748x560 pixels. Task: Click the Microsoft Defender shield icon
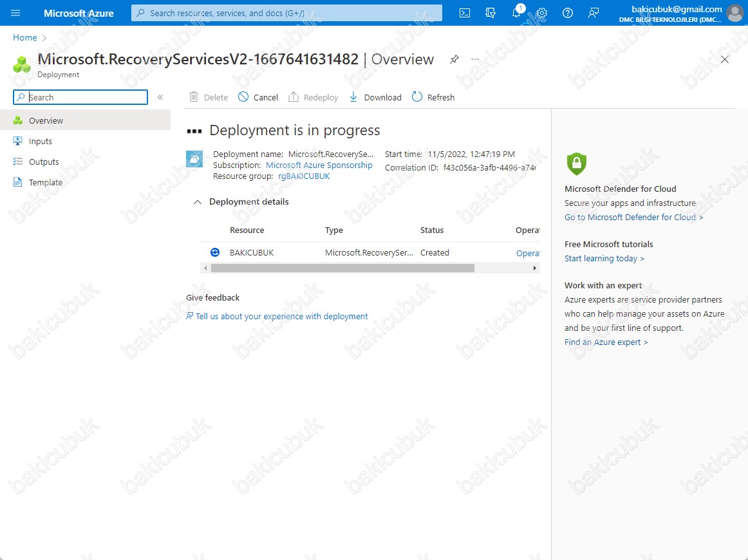pyautogui.click(x=576, y=164)
